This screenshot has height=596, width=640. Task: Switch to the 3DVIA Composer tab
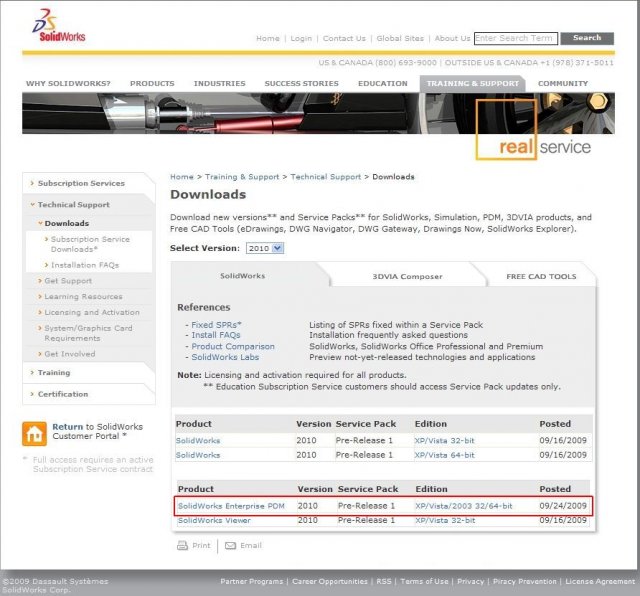[x=407, y=276]
